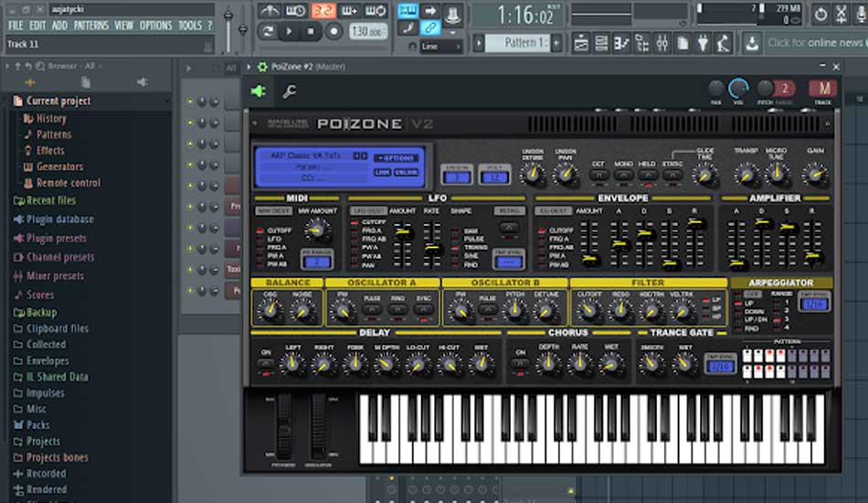This screenshot has width=868, height=503.
Task: Toggle wait for input before recording
Action: pyautogui.click(x=296, y=11)
